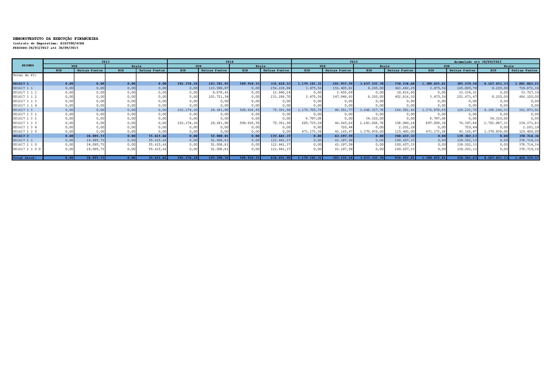Click the cell showing 2.752.987,33
Viewport: 554px width, 392px height.
(x=496, y=123)
